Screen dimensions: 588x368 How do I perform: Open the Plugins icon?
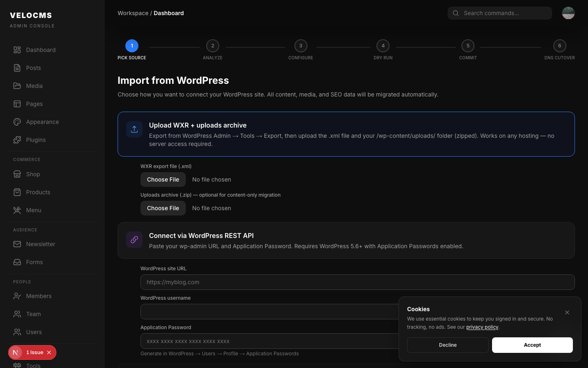17,140
